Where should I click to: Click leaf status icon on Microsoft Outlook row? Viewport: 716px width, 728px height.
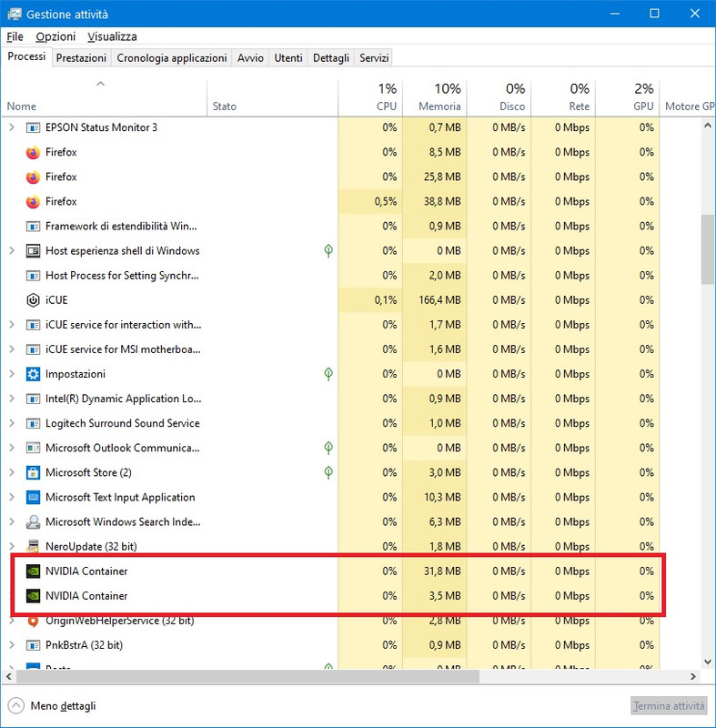point(328,448)
